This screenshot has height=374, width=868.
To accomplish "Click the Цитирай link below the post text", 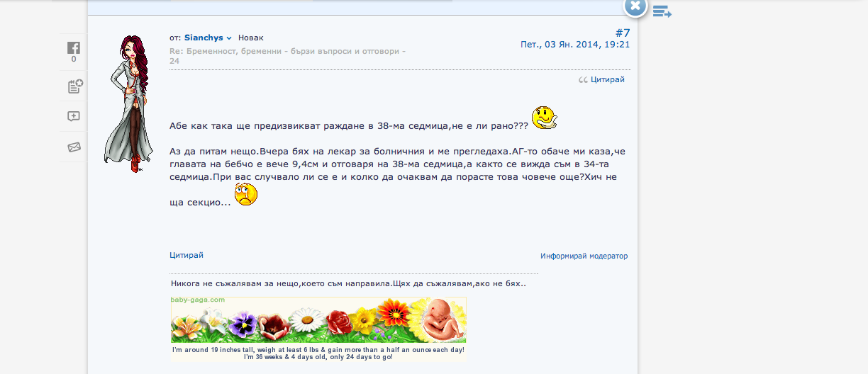I will (186, 255).
